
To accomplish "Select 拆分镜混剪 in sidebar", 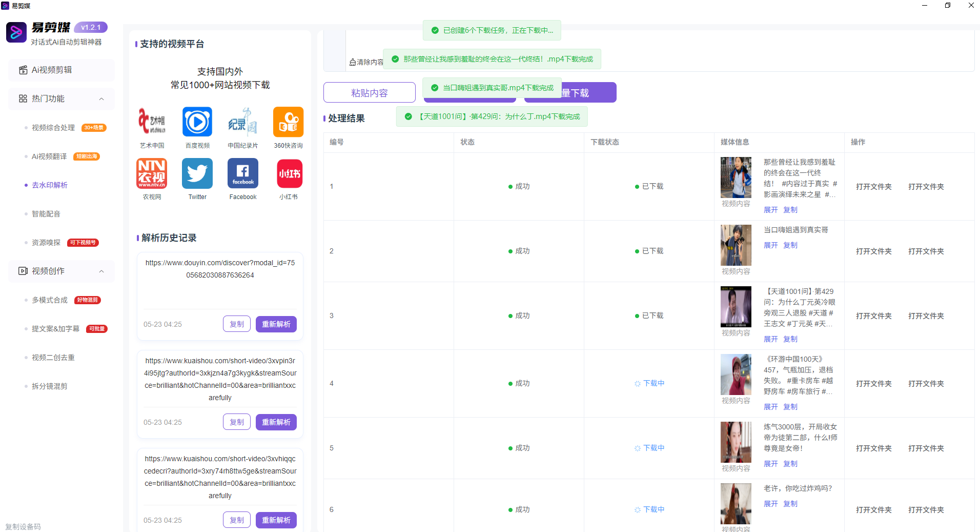I will pos(50,386).
